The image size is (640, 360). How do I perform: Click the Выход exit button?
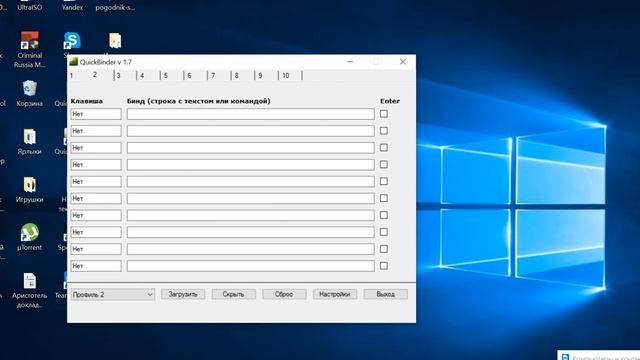click(385, 294)
